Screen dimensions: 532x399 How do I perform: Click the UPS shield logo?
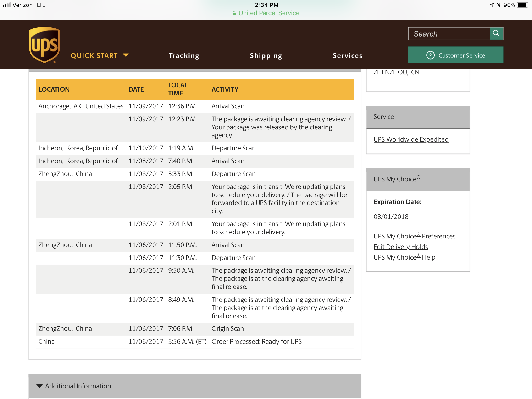point(44,45)
